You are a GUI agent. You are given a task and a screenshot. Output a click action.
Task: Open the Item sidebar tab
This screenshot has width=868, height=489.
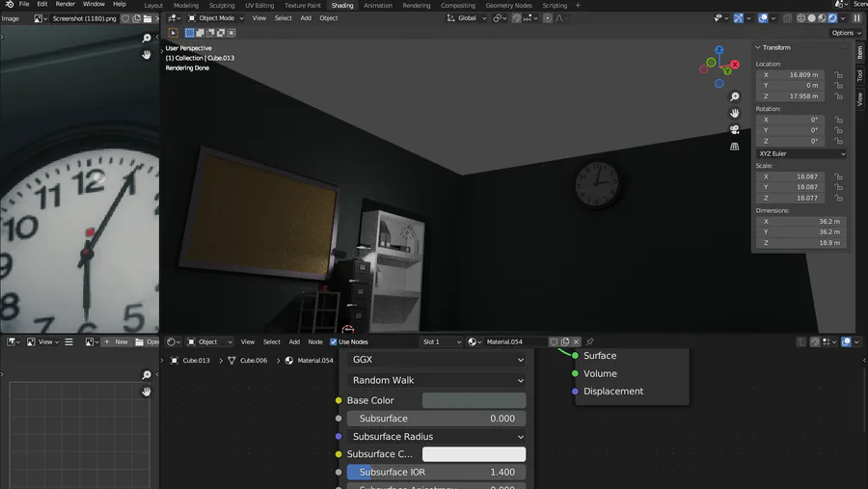[859, 52]
